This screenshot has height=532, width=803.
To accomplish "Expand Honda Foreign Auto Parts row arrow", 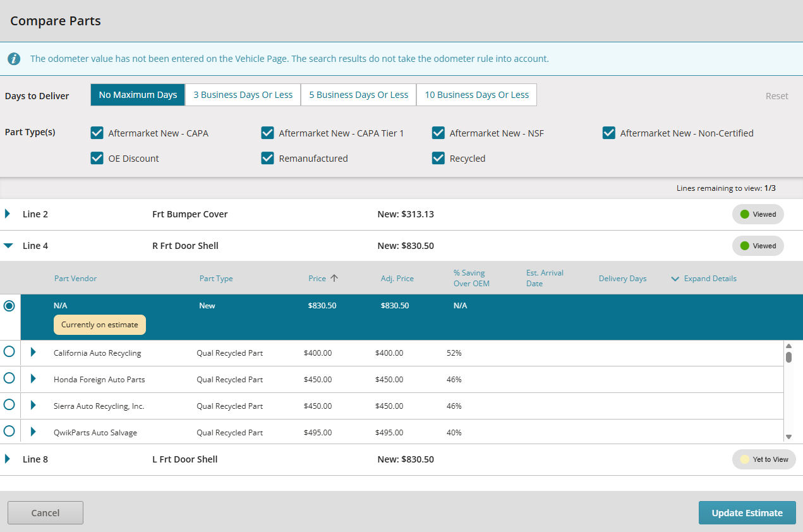I will pyautogui.click(x=33, y=379).
